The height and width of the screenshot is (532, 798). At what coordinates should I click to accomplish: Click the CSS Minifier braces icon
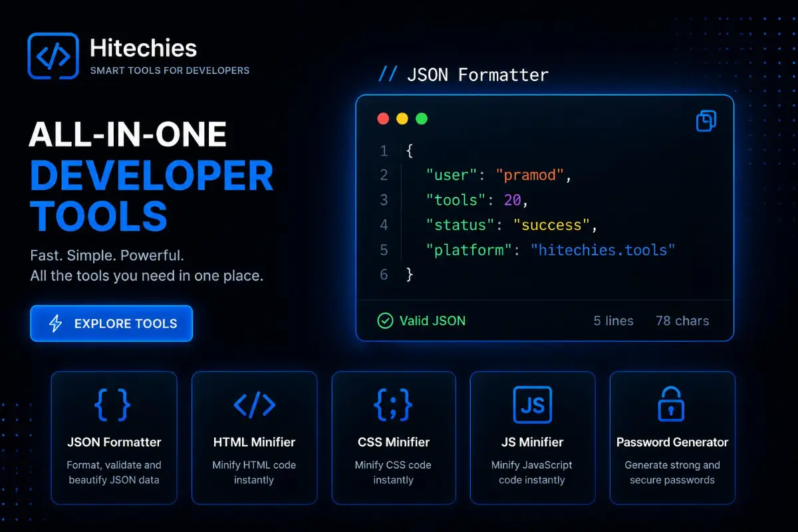pyautogui.click(x=394, y=404)
